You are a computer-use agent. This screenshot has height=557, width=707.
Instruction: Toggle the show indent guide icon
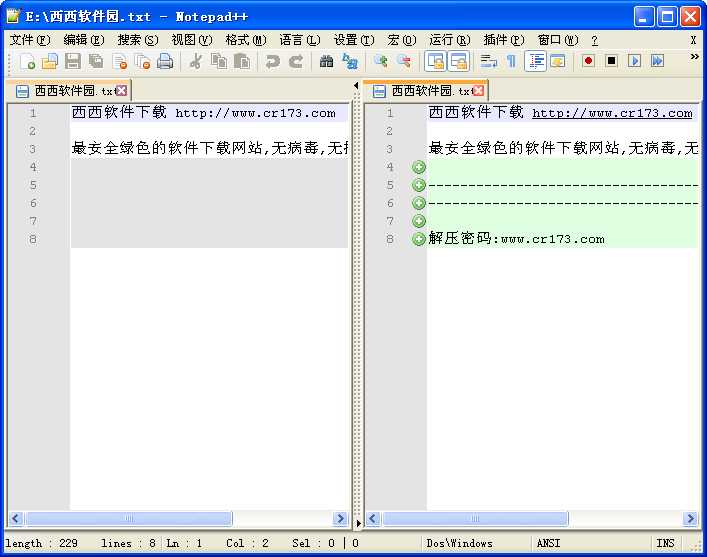click(x=535, y=61)
